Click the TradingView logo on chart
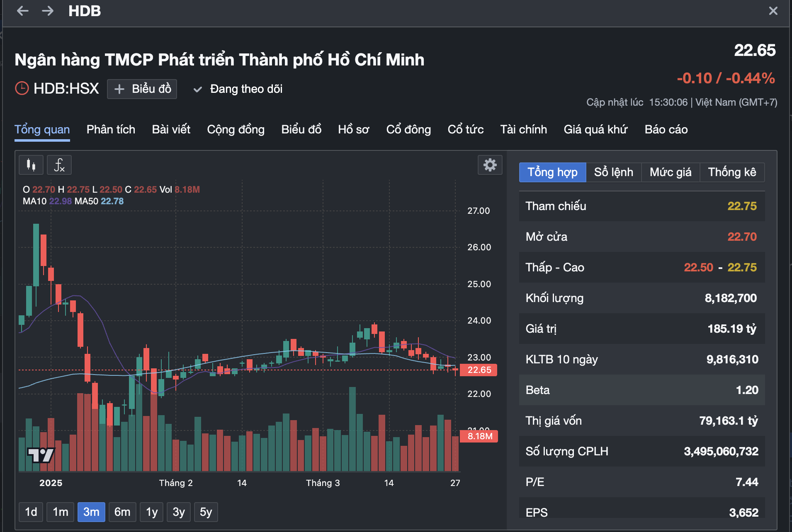The width and height of the screenshot is (792, 532). coord(41,455)
